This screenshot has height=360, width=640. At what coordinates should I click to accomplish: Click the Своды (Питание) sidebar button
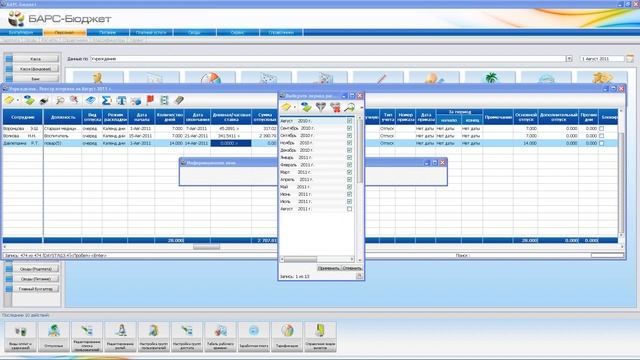(x=36, y=279)
